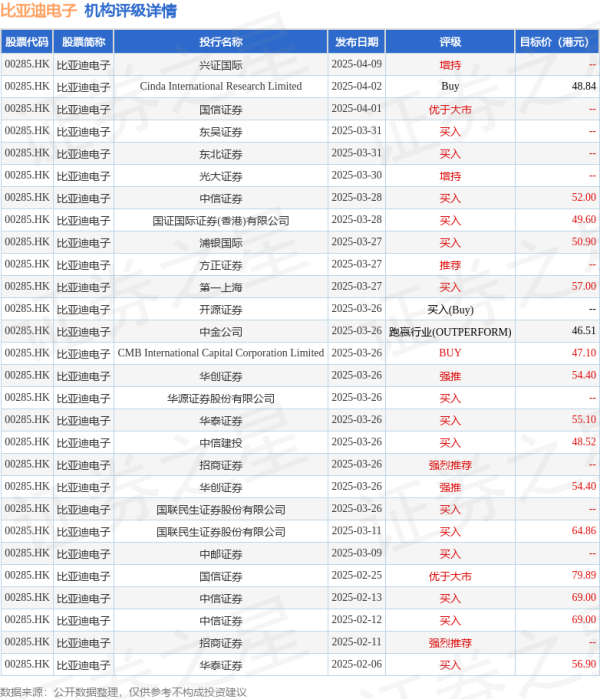Click the 2025-02-06 date cell
The width and height of the screenshot is (600, 699).
357,664
